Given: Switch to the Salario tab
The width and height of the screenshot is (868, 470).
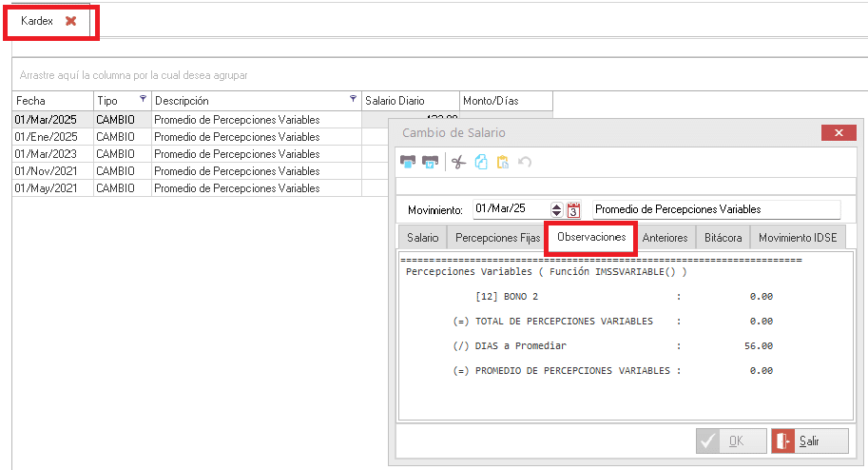Looking at the screenshot, I should point(423,238).
